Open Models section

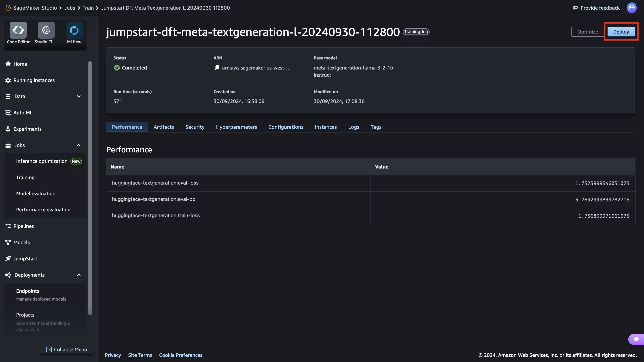click(x=21, y=242)
